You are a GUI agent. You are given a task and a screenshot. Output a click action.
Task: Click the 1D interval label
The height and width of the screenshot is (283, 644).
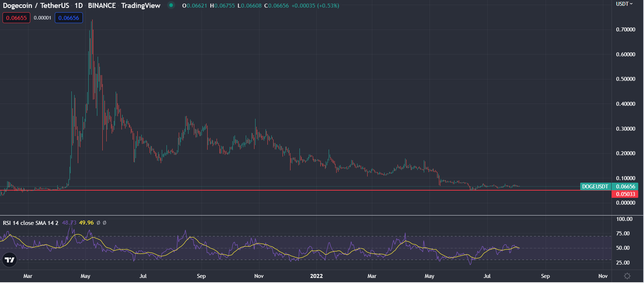click(79, 5)
